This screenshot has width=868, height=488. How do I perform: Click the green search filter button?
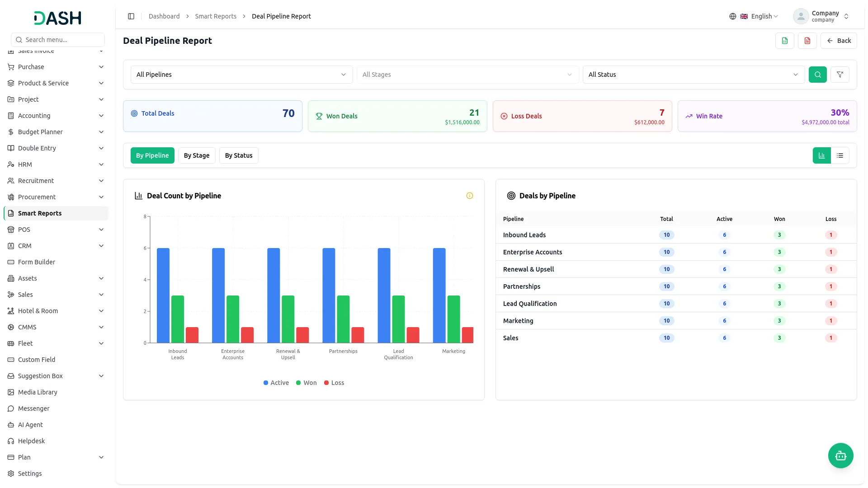[818, 75]
